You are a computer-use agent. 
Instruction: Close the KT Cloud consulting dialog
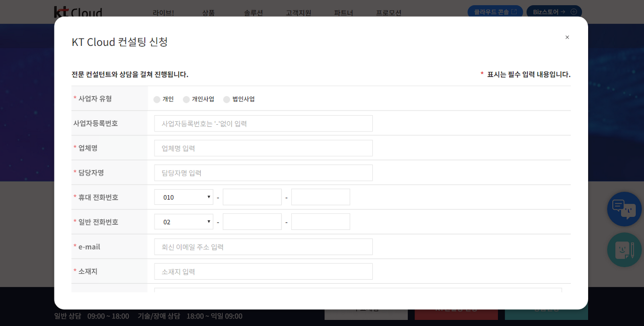point(567,37)
